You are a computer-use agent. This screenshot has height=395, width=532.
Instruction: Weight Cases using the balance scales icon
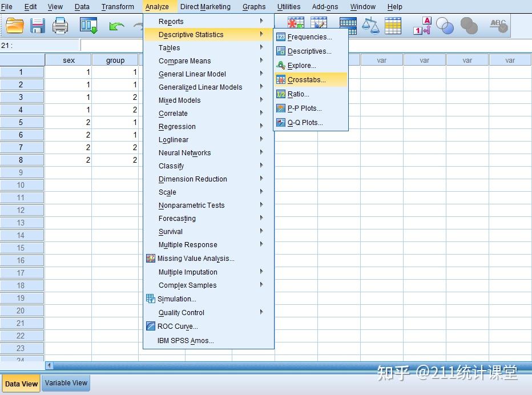click(372, 26)
